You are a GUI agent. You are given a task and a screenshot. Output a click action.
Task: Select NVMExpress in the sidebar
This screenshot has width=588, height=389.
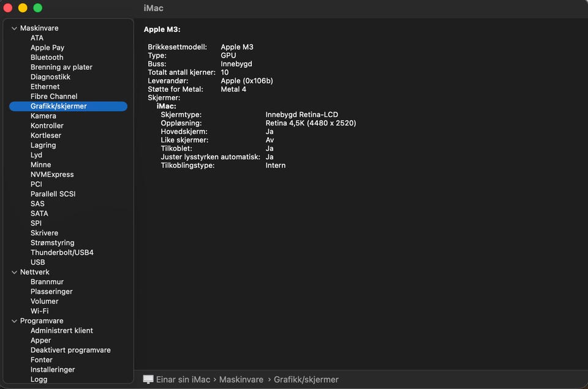tap(52, 175)
